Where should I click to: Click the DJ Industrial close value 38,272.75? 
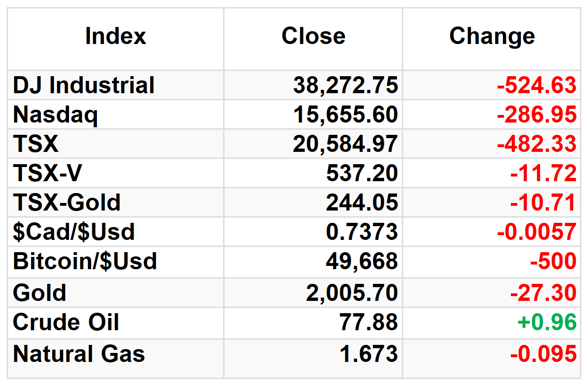point(346,86)
